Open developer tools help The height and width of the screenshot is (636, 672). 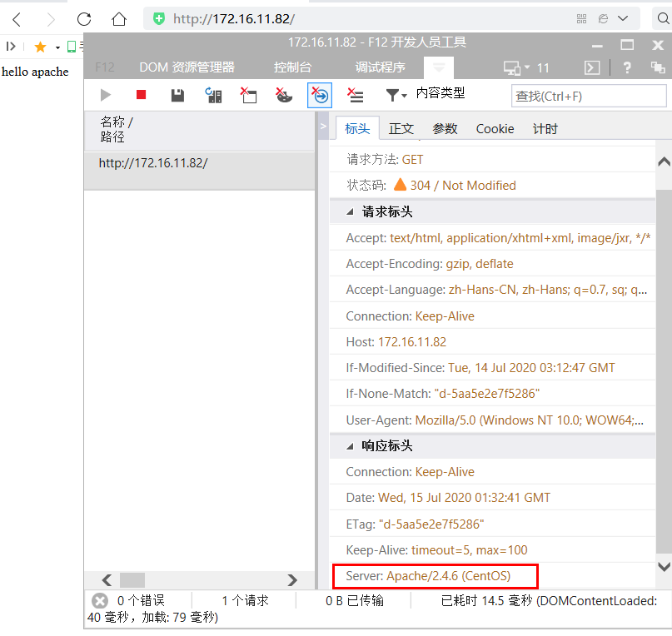(627, 67)
